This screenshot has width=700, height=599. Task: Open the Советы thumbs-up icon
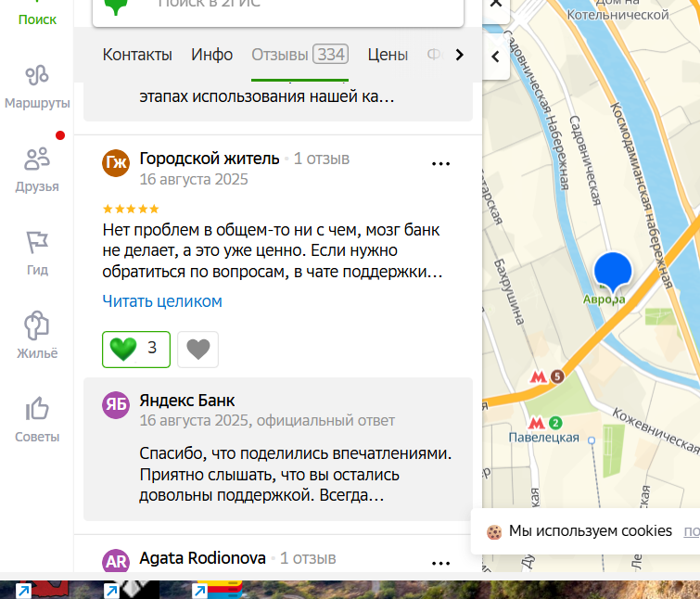37,408
